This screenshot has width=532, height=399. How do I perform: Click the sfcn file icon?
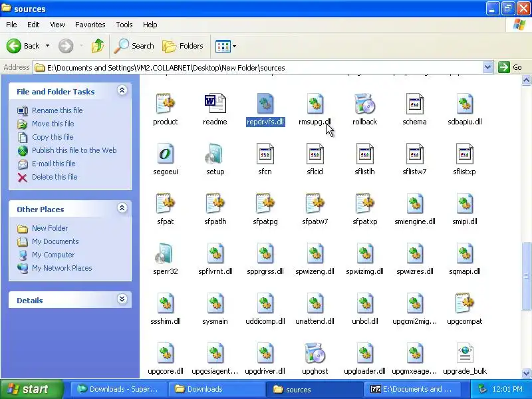point(265,154)
